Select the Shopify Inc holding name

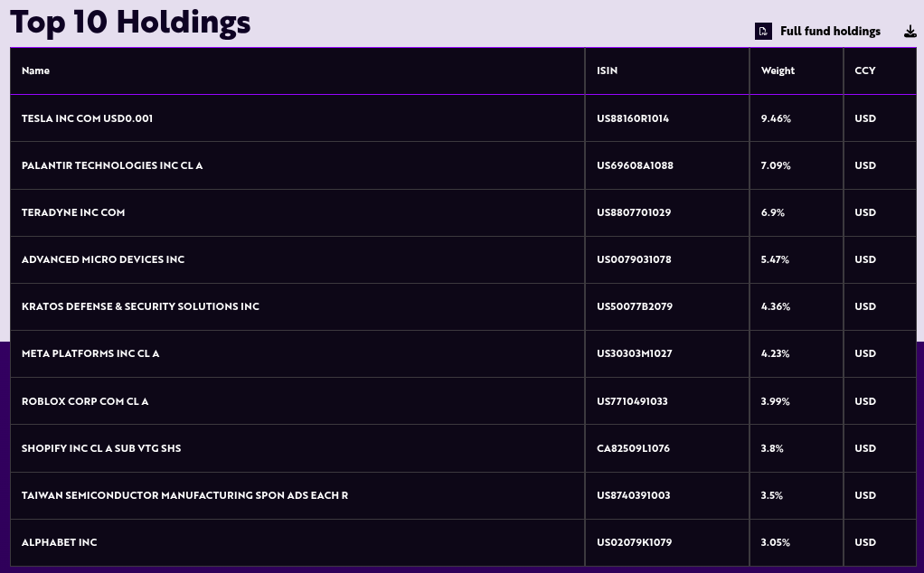[101, 448]
